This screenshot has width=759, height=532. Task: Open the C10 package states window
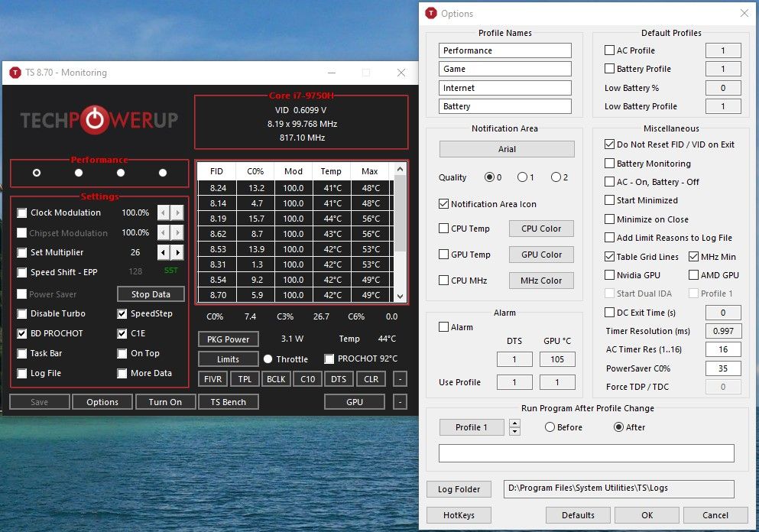tap(307, 378)
